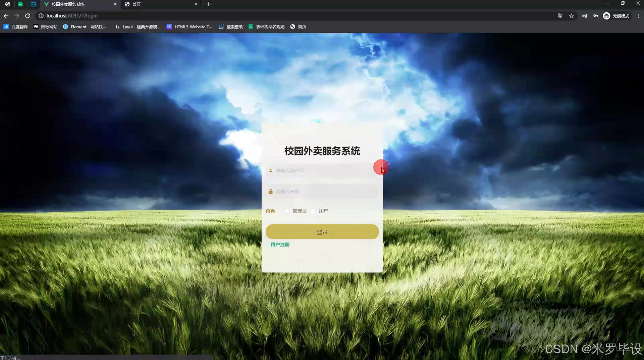Click the user icon in username field
This screenshot has width=644, height=360.
pos(271,171)
